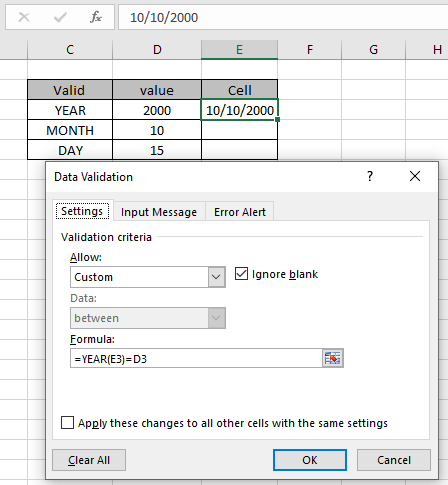Click the formula bar cancel X icon

[24, 17]
